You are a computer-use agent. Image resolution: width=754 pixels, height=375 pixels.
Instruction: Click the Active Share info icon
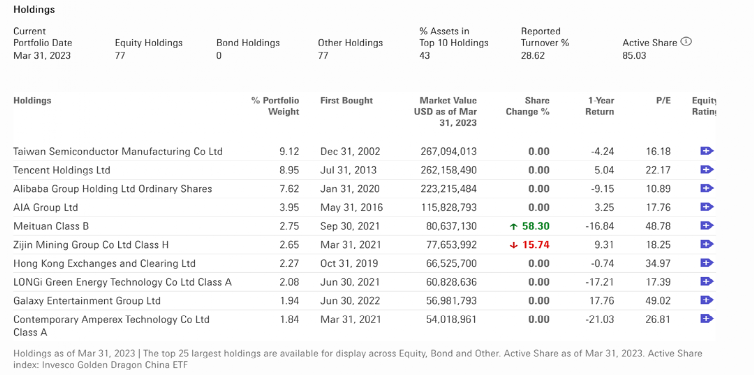click(x=686, y=42)
